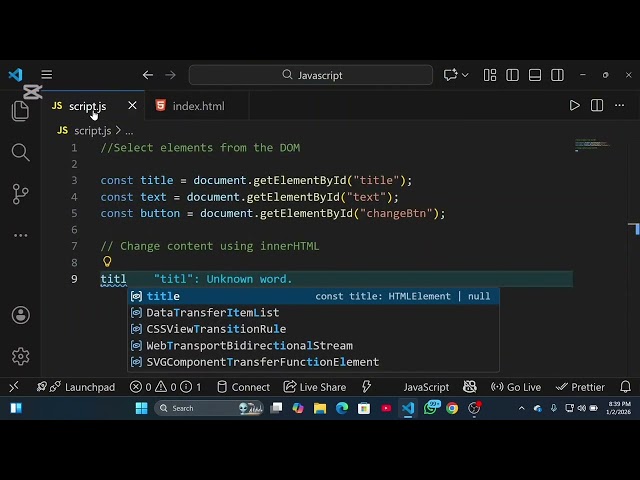Screen dimensions: 640x480
Task: Select the title suggestion
Action: point(313,296)
